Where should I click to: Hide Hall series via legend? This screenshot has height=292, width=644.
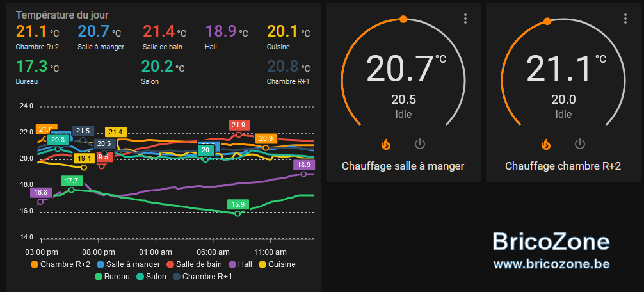[x=240, y=264]
